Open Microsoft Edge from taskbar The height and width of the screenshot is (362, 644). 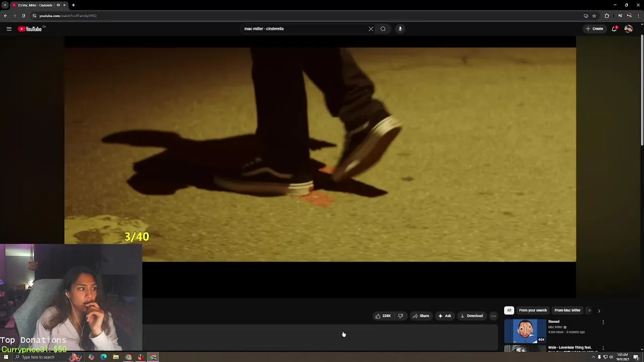pos(104,357)
